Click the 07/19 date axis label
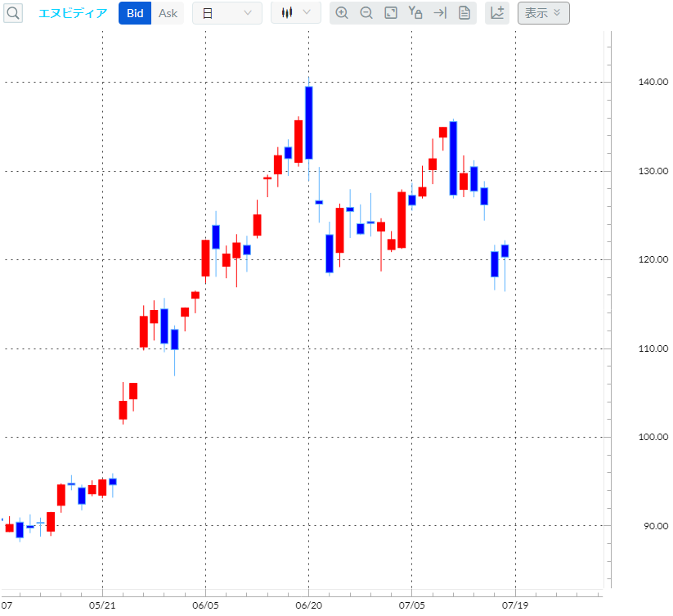673x616 pixels. tap(515, 605)
